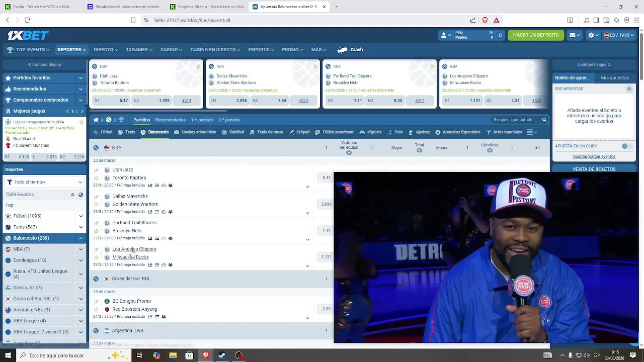The width and height of the screenshot is (644, 362).
Task: Open the settings gear menu
Action: 593,35
